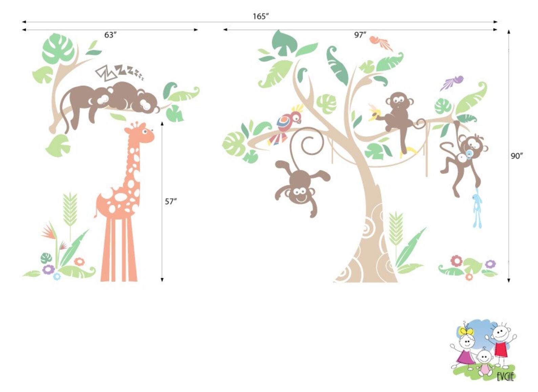Click the 90" height label
538x392 pixels.
pos(517,156)
